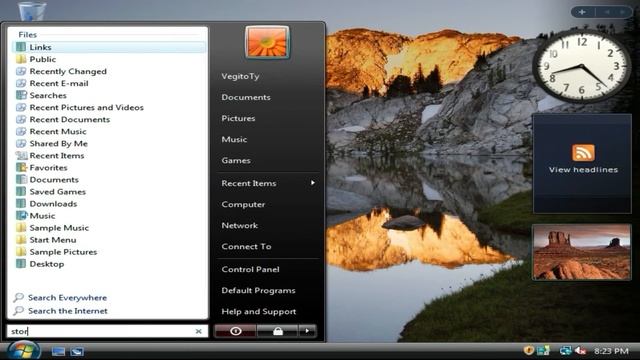Open VegitoTy personal folder

240,76
